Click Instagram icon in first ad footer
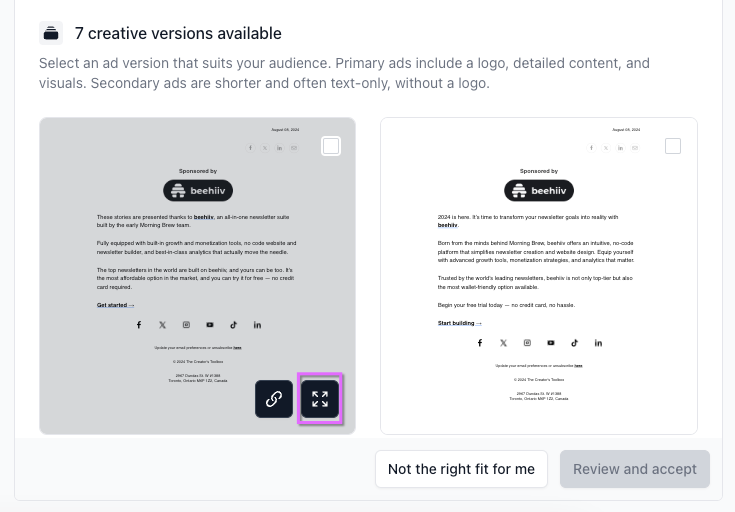The width and height of the screenshot is (735, 512). tap(186, 325)
